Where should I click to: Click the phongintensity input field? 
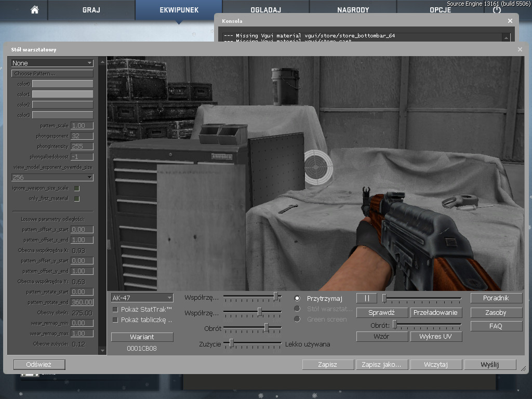pos(82,146)
